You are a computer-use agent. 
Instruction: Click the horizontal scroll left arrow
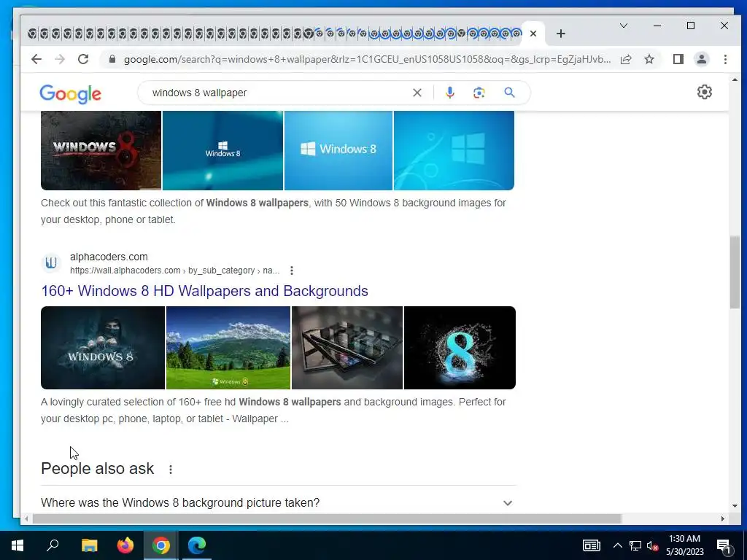click(27, 518)
